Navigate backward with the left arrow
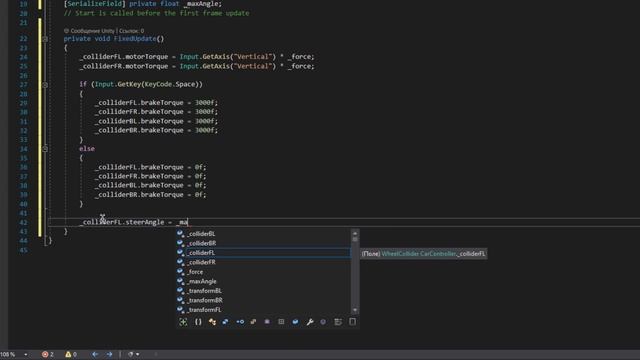 95,354
